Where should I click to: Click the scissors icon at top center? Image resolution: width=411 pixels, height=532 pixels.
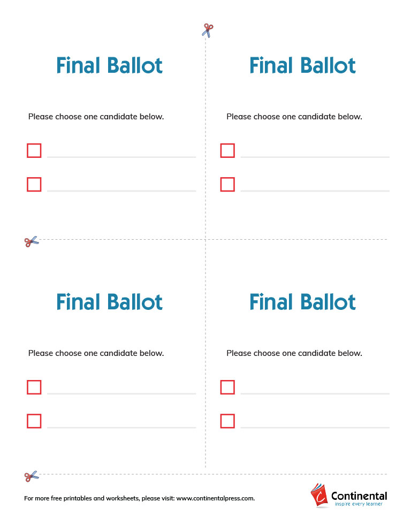point(208,30)
